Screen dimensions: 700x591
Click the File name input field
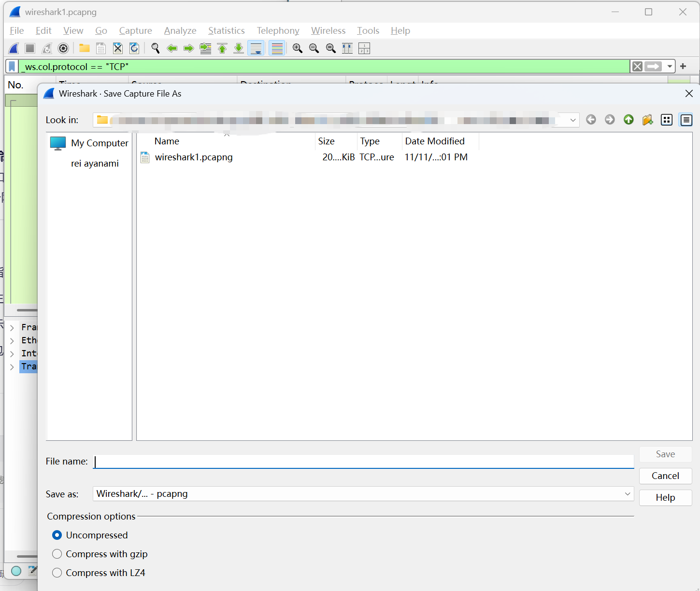[363, 462]
